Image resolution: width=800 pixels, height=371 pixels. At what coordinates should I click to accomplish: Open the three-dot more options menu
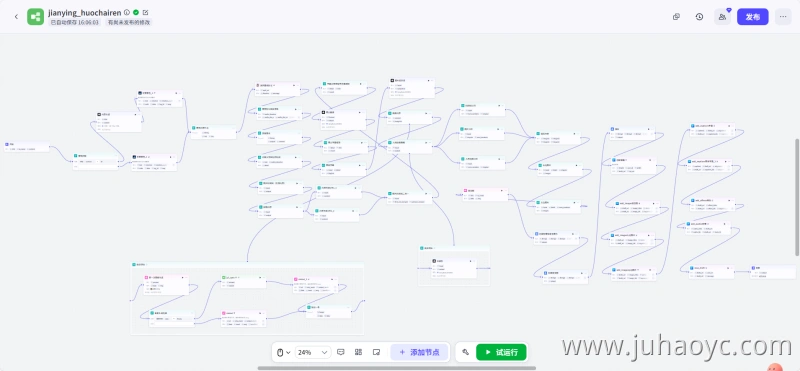pyautogui.click(x=783, y=17)
